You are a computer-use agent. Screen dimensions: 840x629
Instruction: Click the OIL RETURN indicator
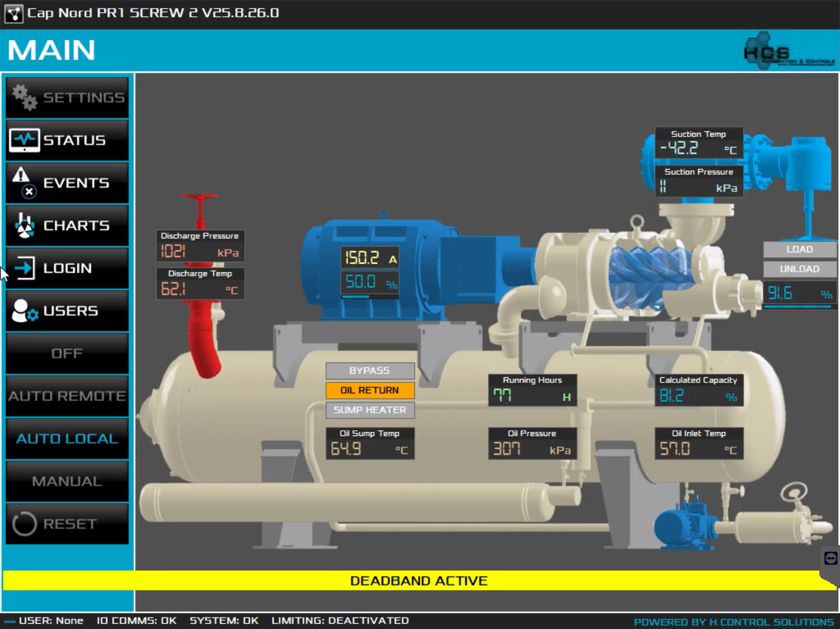pos(370,391)
